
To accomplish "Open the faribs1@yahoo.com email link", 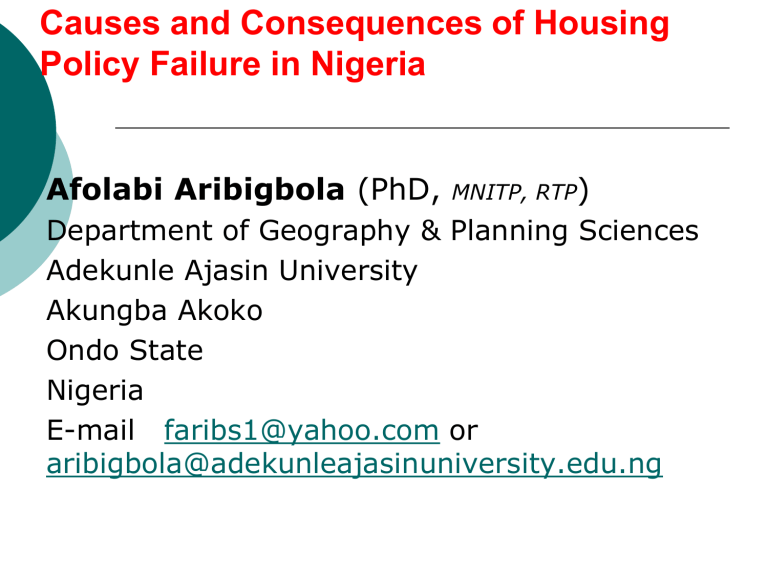I will point(301,430).
